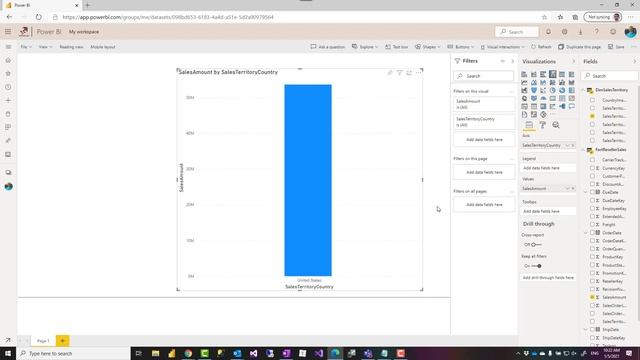Select pie chart visualization

click(x=553, y=90)
